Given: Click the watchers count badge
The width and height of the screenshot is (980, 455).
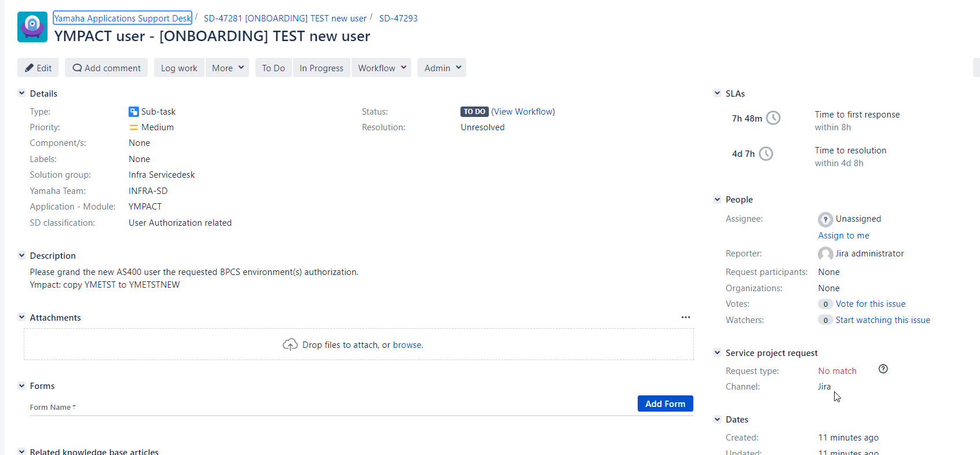Looking at the screenshot, I should [825, 320].
